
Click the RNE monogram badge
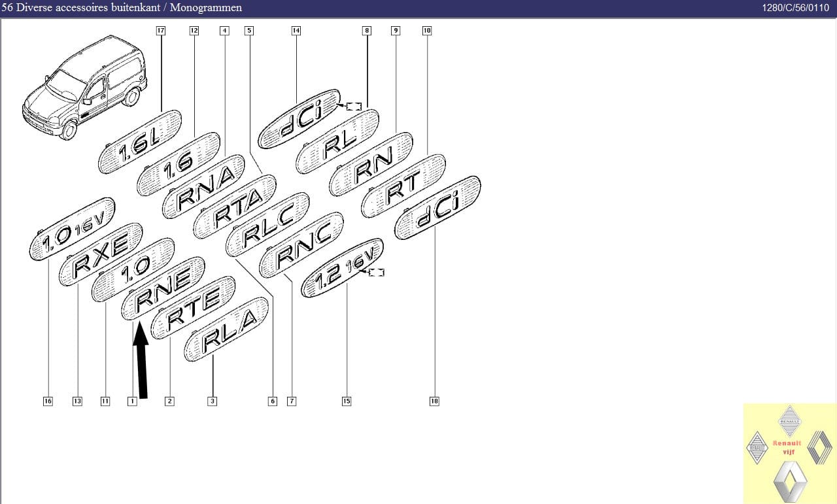coord(163,289)
